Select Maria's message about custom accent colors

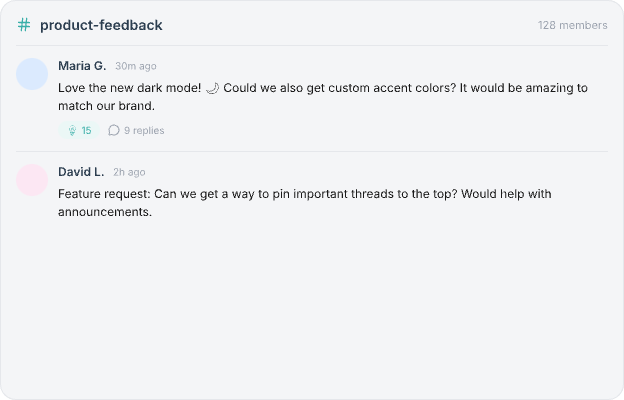coord(323,97)
